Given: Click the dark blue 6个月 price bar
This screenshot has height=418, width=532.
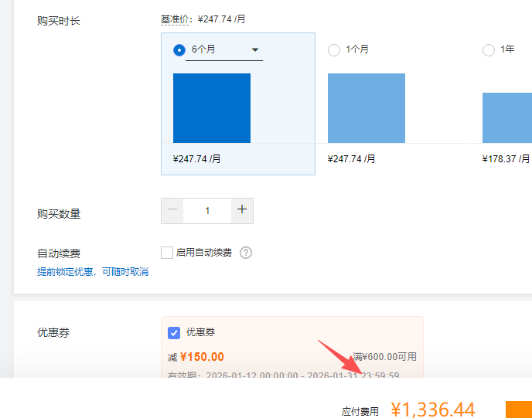Looking at the screenshot, I should click(212, 108).
